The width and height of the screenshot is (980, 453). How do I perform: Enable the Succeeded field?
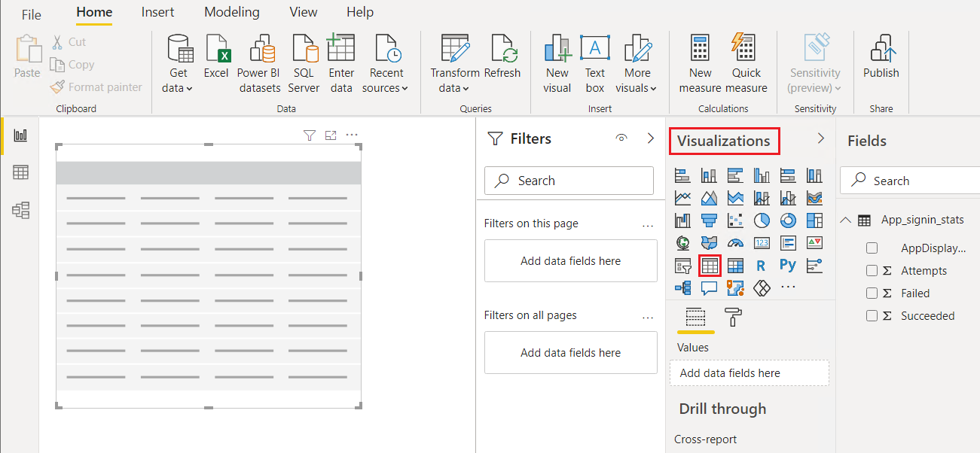(x=872, y=315)
